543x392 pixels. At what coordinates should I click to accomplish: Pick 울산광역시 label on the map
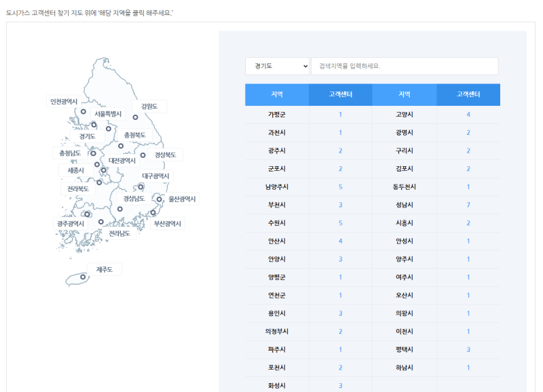182,199
